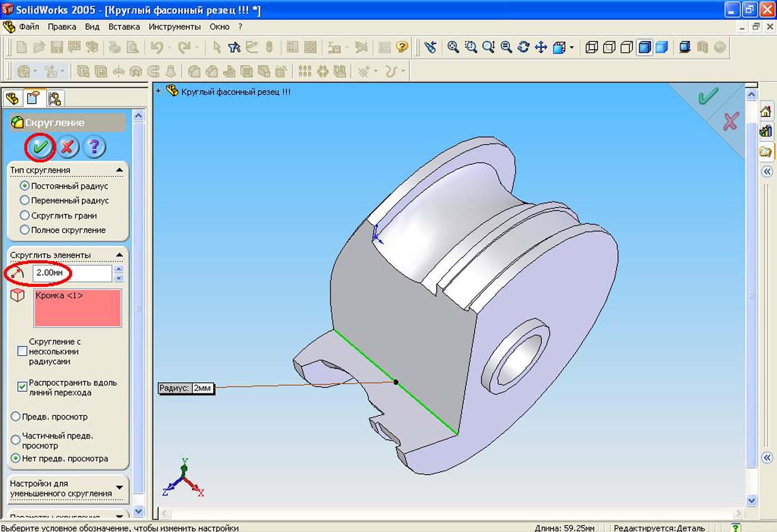The width and height of the screenshot is (777, 532).
Task: Select Нет предв. просмотра option
Action: [x=15, y=458]
